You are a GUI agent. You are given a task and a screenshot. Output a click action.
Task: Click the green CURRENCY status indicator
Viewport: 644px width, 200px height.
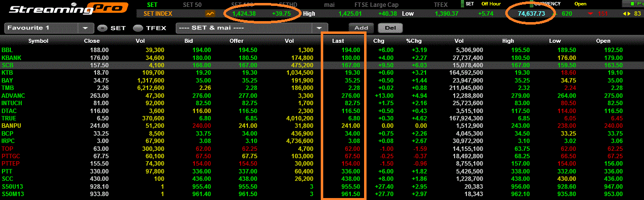[532, 4]
